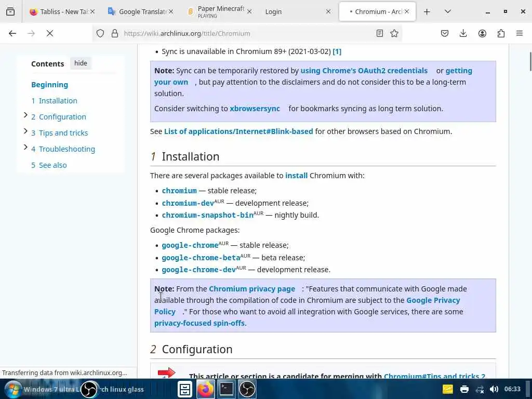
Task: Go back to the previous page
Action: click(12, 33)
